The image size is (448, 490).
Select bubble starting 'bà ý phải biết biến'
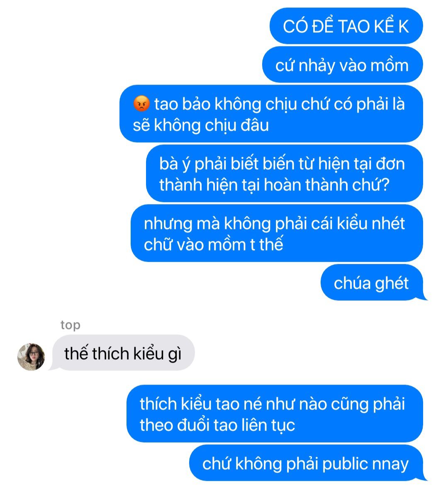284,173
